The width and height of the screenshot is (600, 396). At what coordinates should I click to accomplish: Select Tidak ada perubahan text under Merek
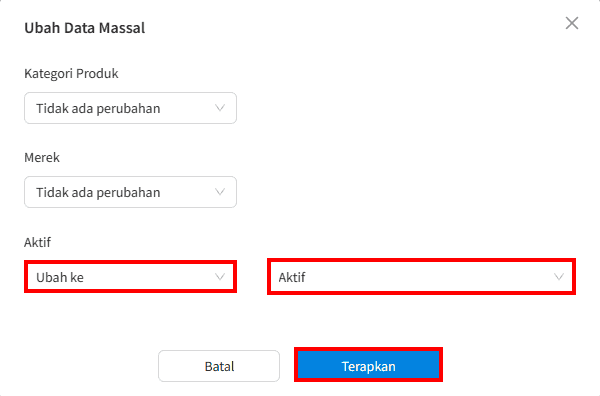click(98, 193)
